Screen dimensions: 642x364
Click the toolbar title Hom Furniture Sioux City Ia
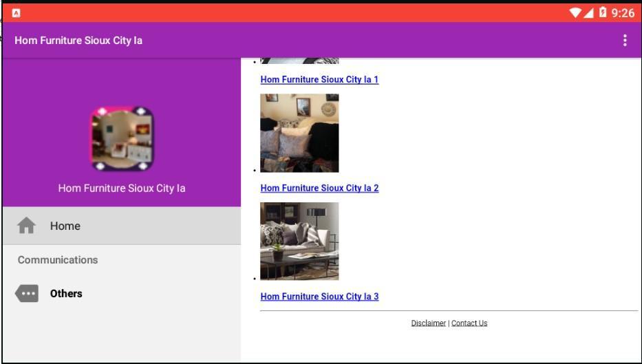[x=78, y=41]
